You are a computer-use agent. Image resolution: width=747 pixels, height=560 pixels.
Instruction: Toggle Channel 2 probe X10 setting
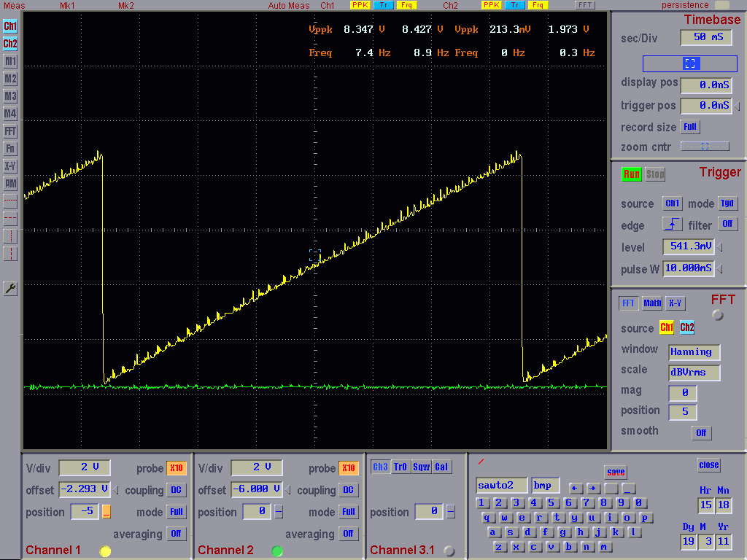click(348, 468)
